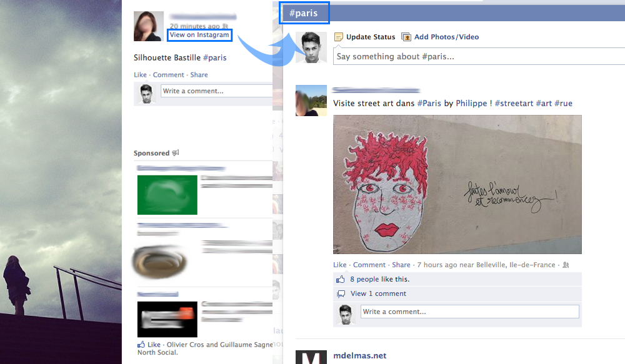Screen dimensions: 625x364
Task: Comment on the Silhouette Bastille post
Action: tap(169, 75)
